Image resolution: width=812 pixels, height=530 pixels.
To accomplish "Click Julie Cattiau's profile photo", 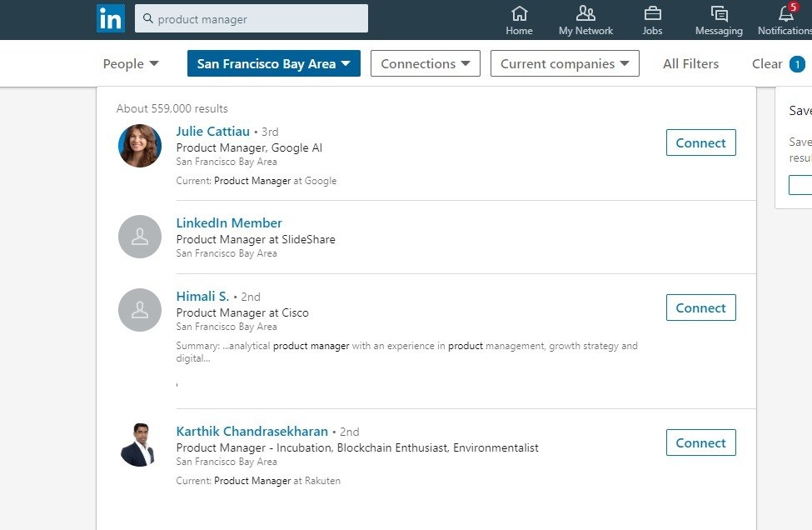I will [x=140, y=146].
